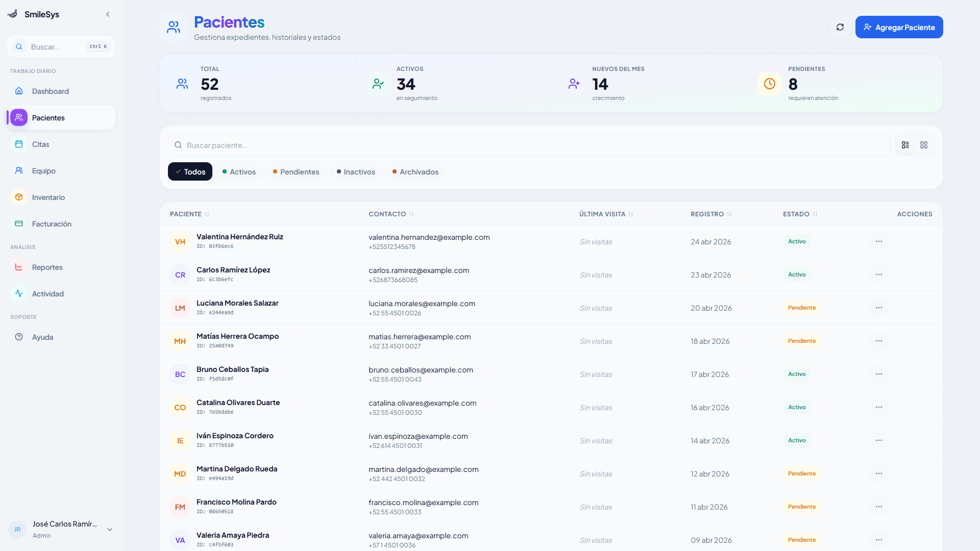Click the Agregar Paciente button
Image resolution: width=980 pixels, height=551 pixels.
click(899, 27)
